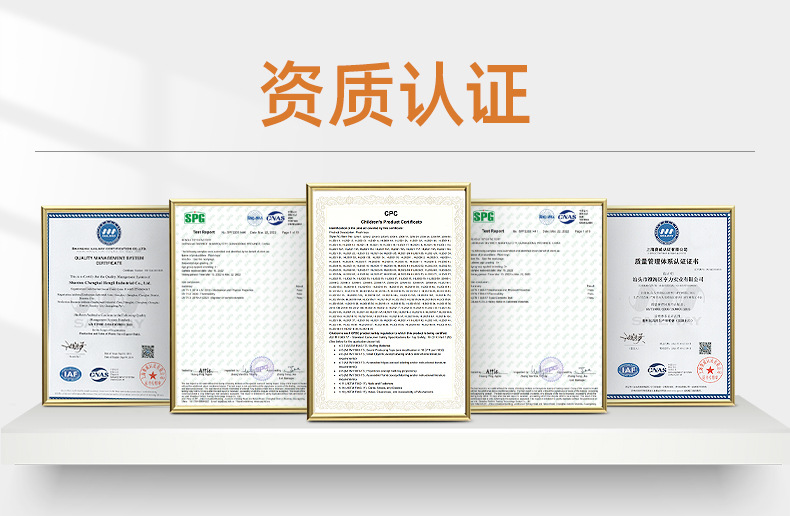Click the blue round emblem atop Chinese certificate
This screenshot has width=790, height=516.
point(667,232)
